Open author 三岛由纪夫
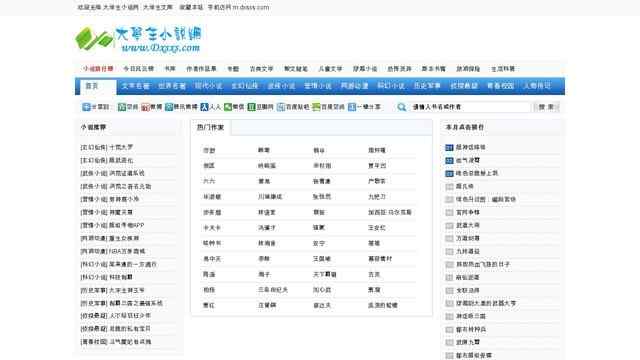 [x=273, y=290]
